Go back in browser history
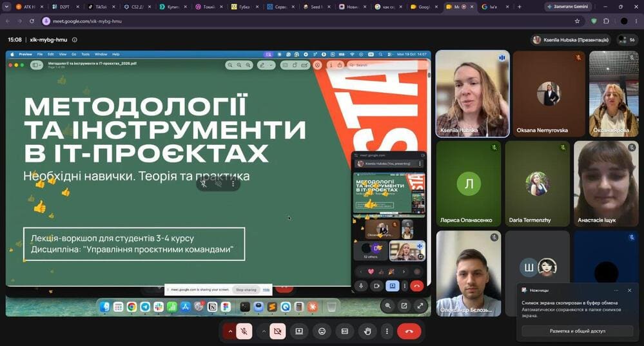 coord(8,21)
